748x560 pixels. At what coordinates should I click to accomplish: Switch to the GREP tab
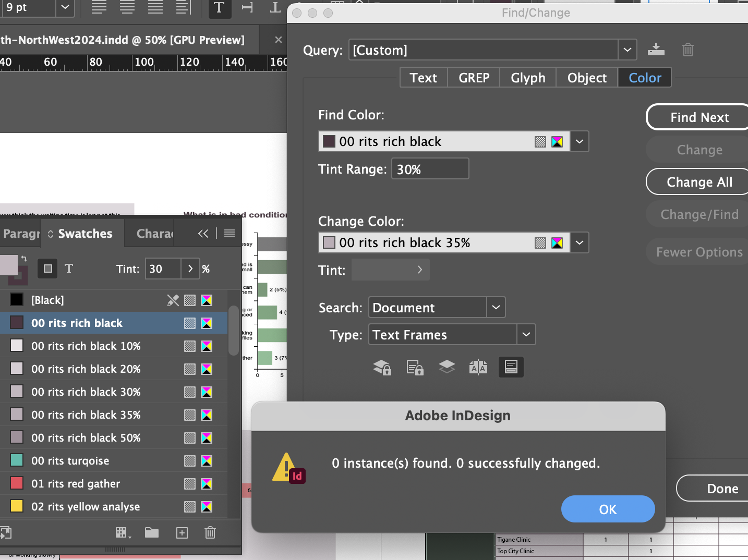click(473, 77)
